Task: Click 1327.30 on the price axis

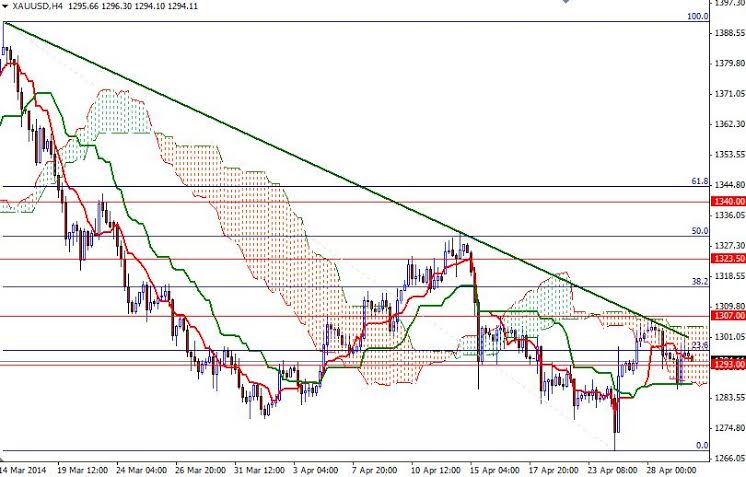Action: coord(729,245)
